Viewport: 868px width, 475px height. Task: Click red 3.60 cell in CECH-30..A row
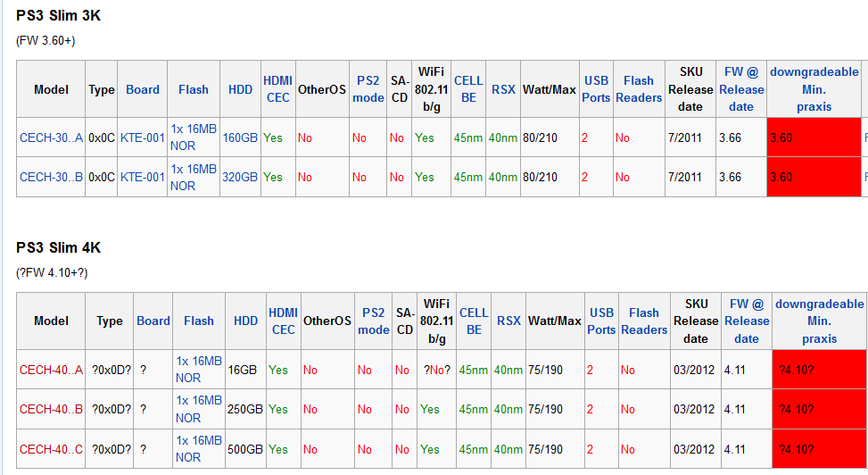(814, 137)
